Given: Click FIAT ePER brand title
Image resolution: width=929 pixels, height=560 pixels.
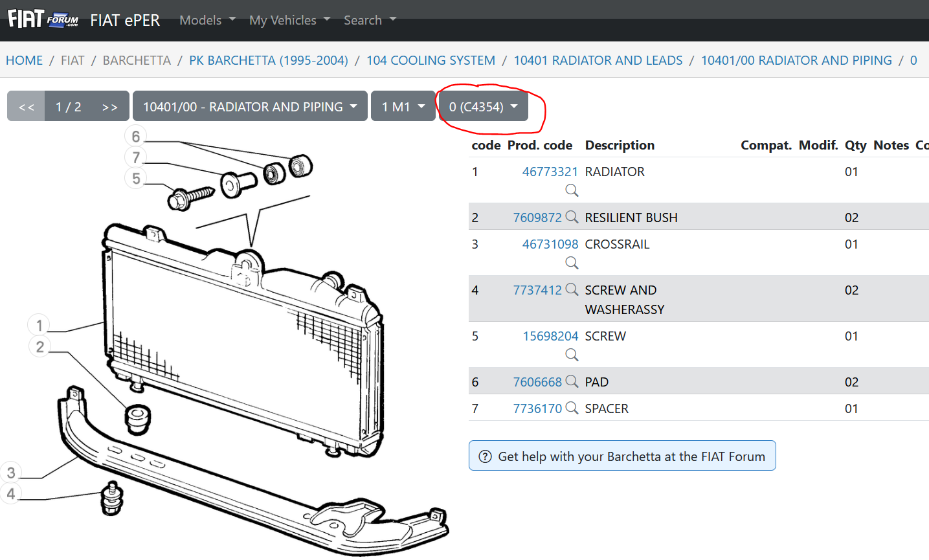Looking at the screenshot, I should (x=125, y=20).
